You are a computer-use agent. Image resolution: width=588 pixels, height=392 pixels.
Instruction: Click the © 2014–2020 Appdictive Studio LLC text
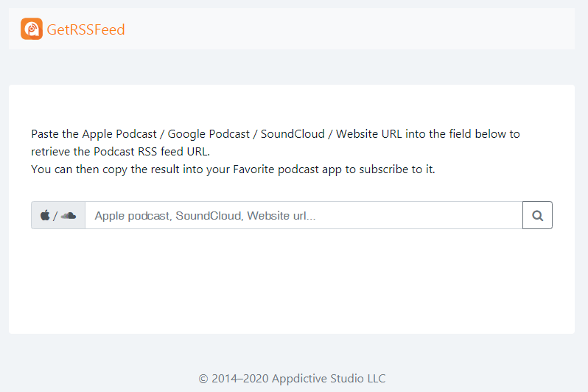(292, 379)
